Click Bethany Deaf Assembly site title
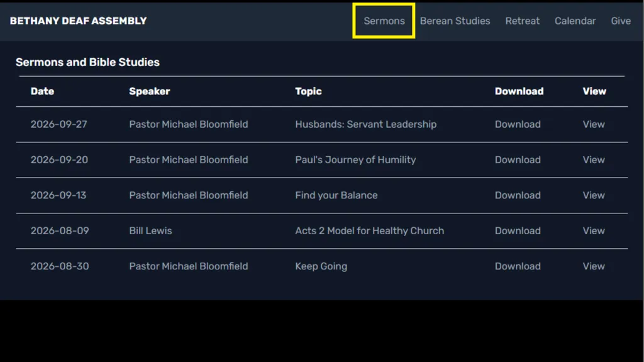 pos(78,21)
